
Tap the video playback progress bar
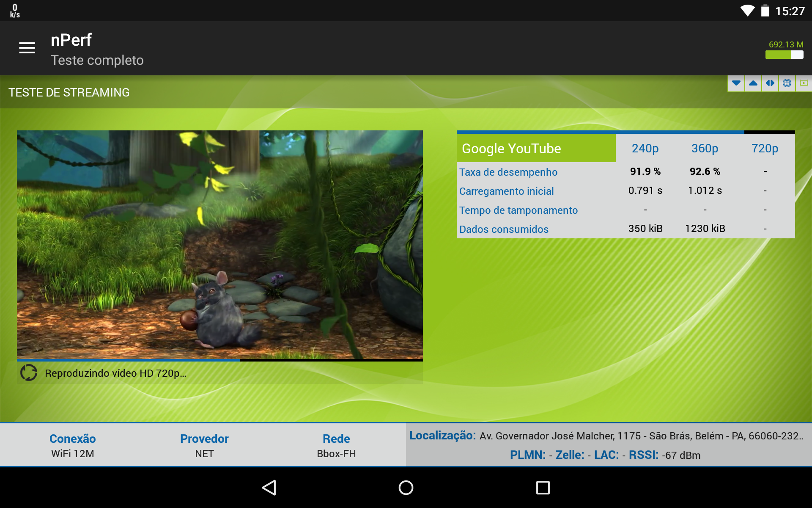coord(220,360)
